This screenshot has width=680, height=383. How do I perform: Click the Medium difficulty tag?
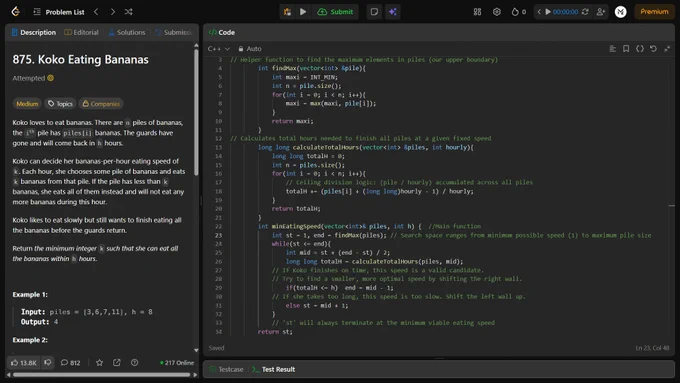(27, 104)
